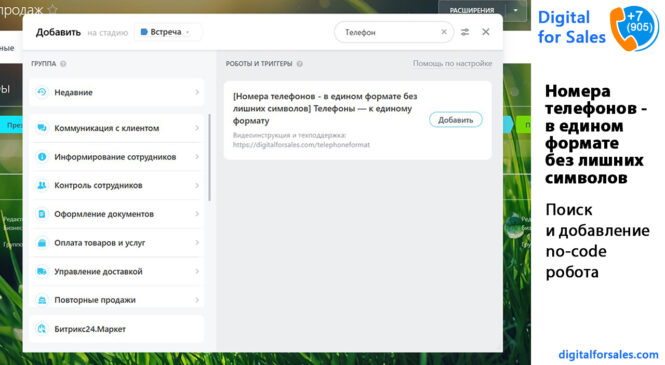Image resolution: width=665 pixels, height=365 pixels.
Task: Expand Коммуникация с клиентом chevron
Action: [197, 128]
